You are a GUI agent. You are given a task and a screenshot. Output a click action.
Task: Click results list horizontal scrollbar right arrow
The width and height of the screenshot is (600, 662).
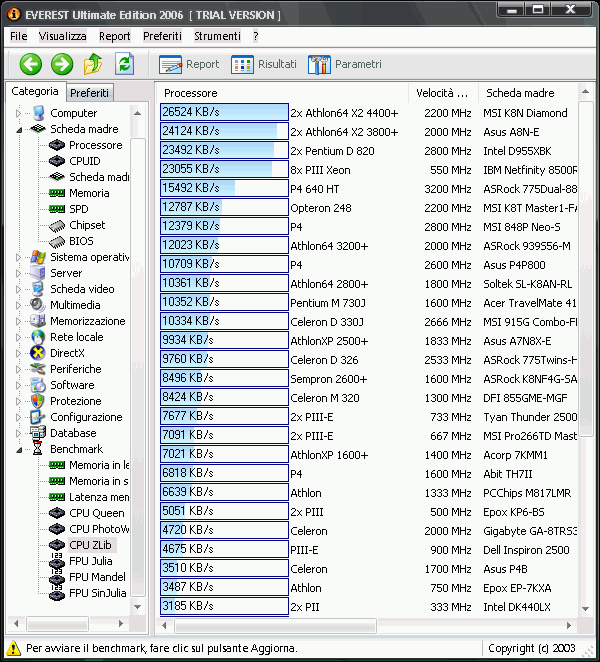point(569,626)
